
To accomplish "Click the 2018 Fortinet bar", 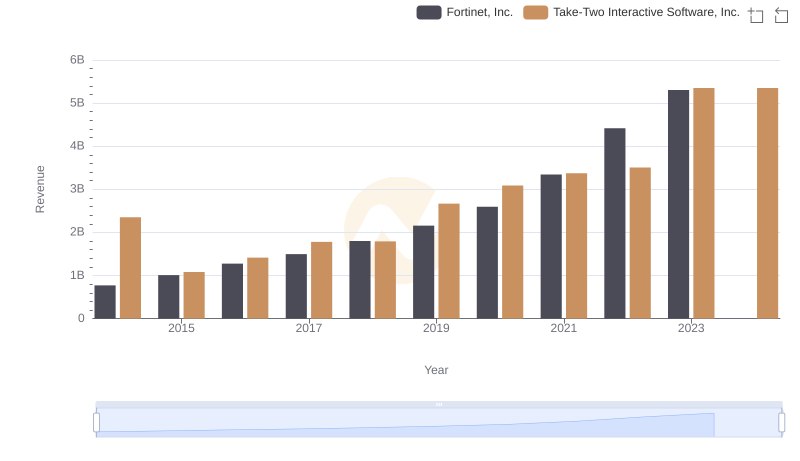I will click(360, 279).
